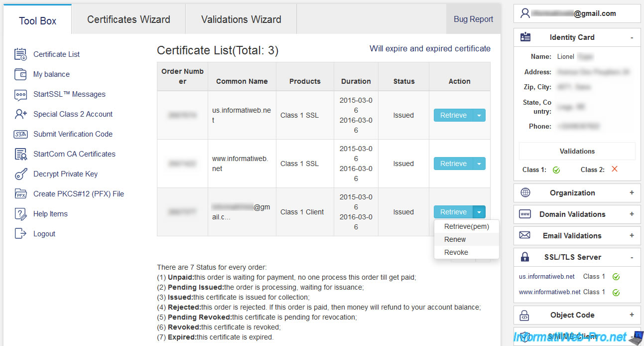Click the Logout door icon

(20, 234)
